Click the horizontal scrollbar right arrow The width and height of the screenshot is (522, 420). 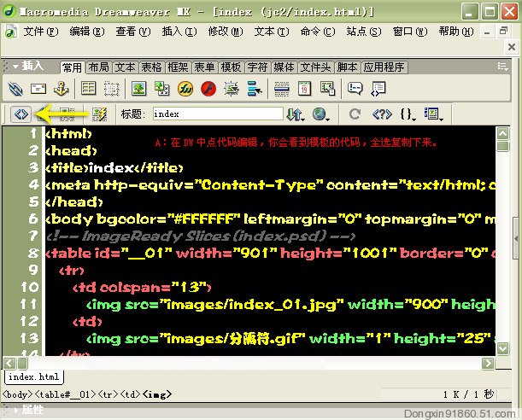(x=488, y=363)
